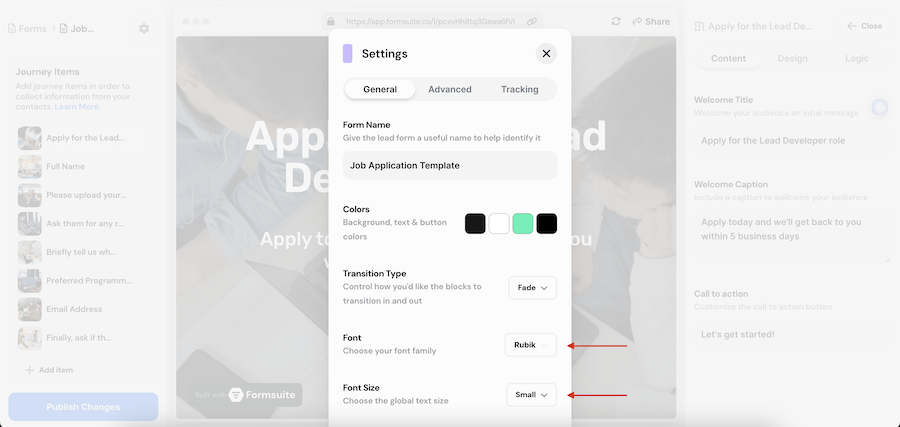
Task: Open the Font Size Small dropdown
Action: pyautogui.click(x=532, y=395)
